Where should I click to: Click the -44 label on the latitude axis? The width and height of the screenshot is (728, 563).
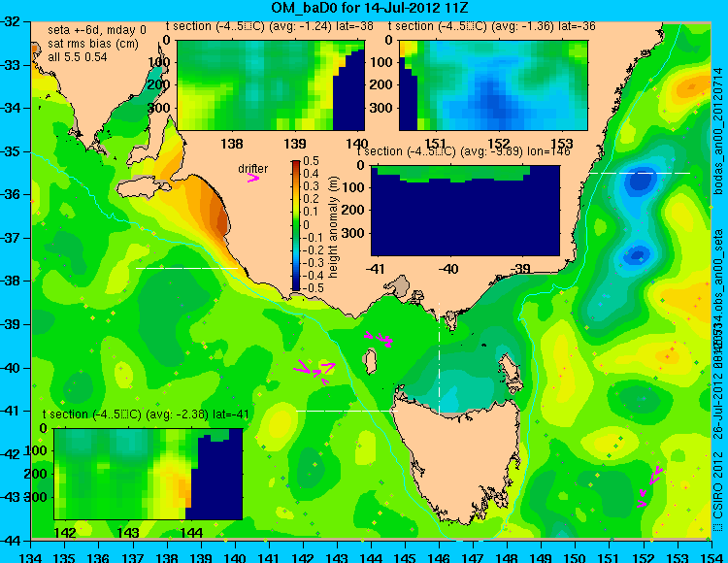coord(10,541)
